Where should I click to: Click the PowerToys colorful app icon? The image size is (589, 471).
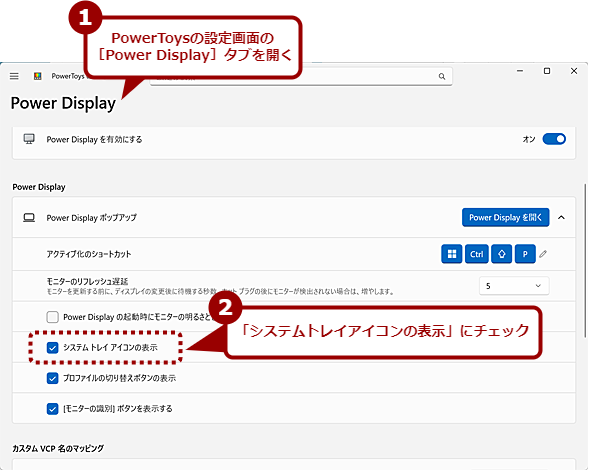(x=38, y=76)
